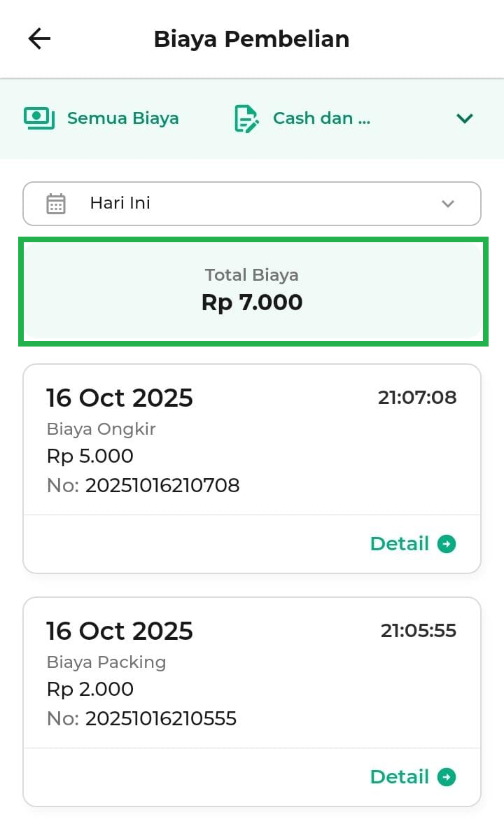Click the cash icon beside Semua Biaya
Image resolution: width=504 pixels, height=824 pixels.
pyautogui.click(x=39, y=118)
